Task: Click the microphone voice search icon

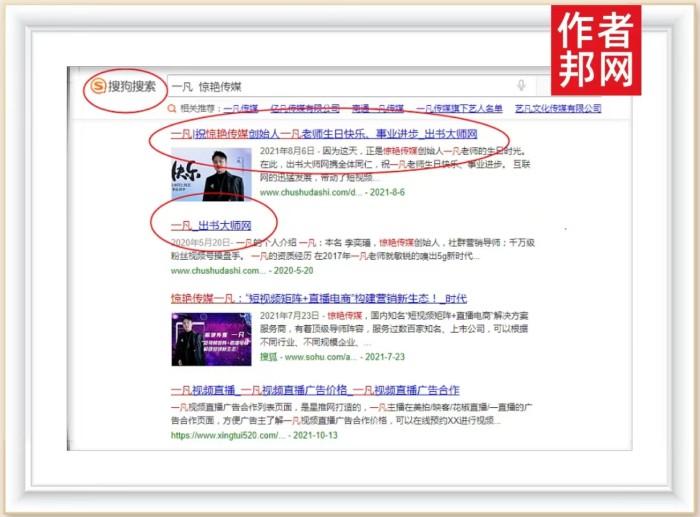Action: [521, 86]
